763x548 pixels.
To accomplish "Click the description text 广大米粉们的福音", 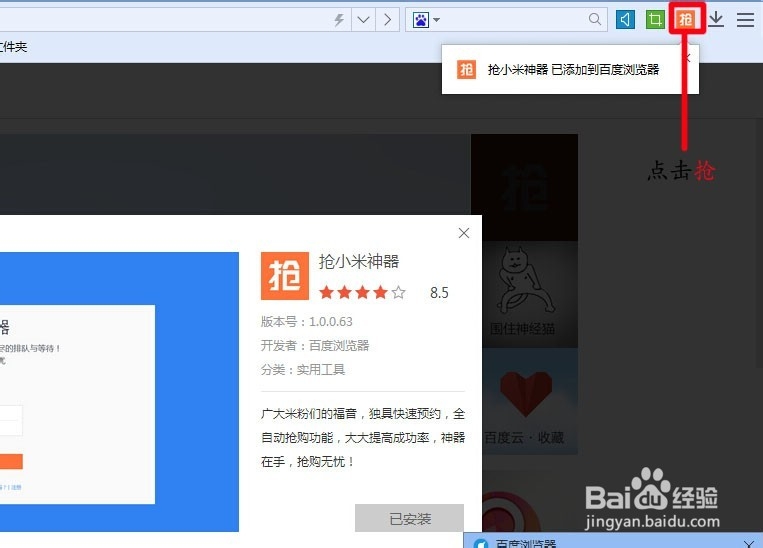I will [309, 414].
